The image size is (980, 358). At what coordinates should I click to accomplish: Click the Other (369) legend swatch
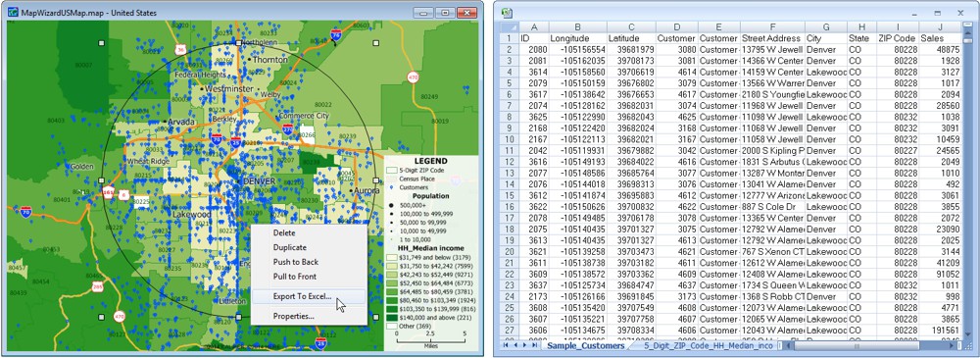click(x=392, y=326)
